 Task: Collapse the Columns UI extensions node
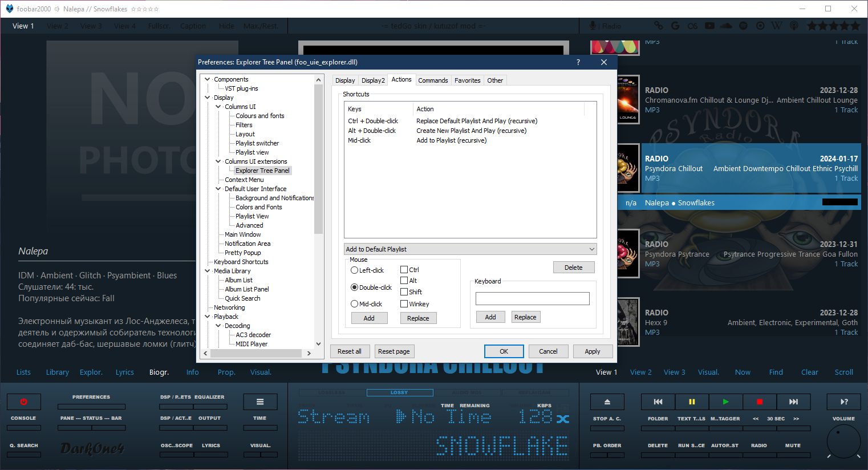click(x=218, y=161)
